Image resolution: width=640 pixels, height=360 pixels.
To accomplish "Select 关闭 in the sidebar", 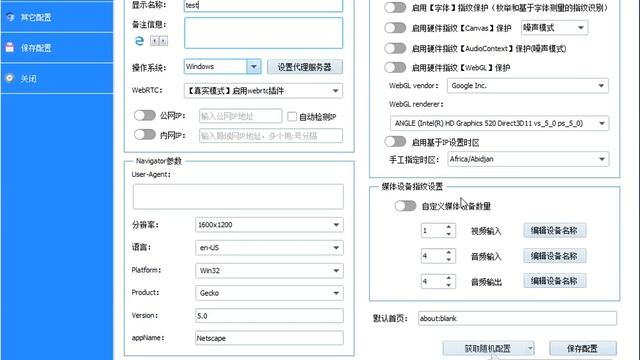I will 57,78.
